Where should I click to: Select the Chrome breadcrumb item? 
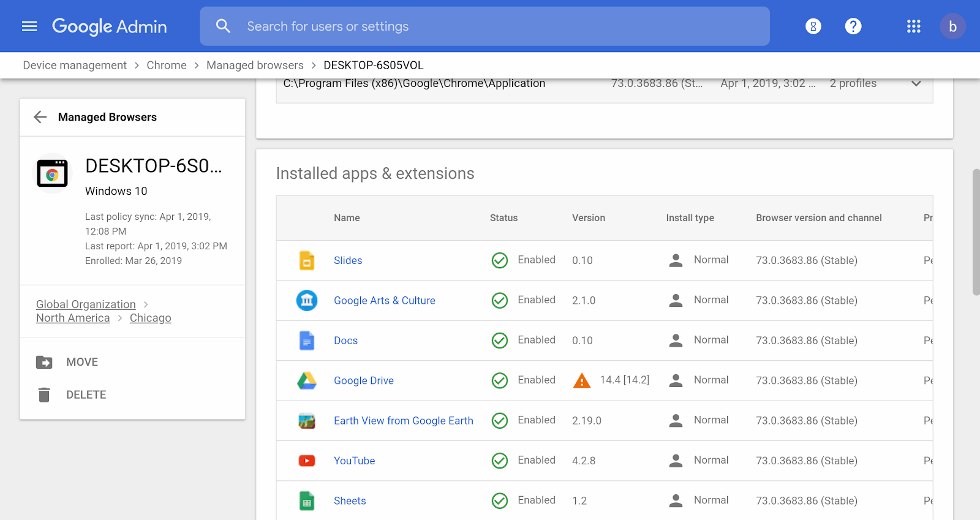[x=167, y=65]
